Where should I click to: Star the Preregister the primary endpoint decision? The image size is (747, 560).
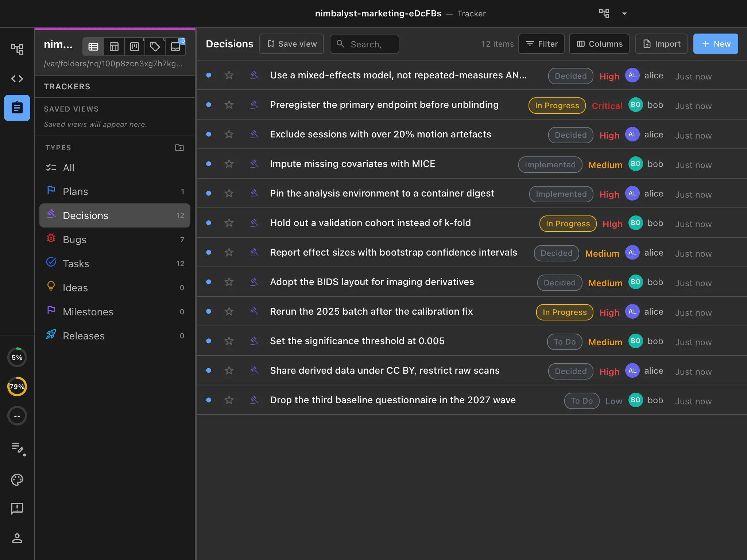point(229,105)
